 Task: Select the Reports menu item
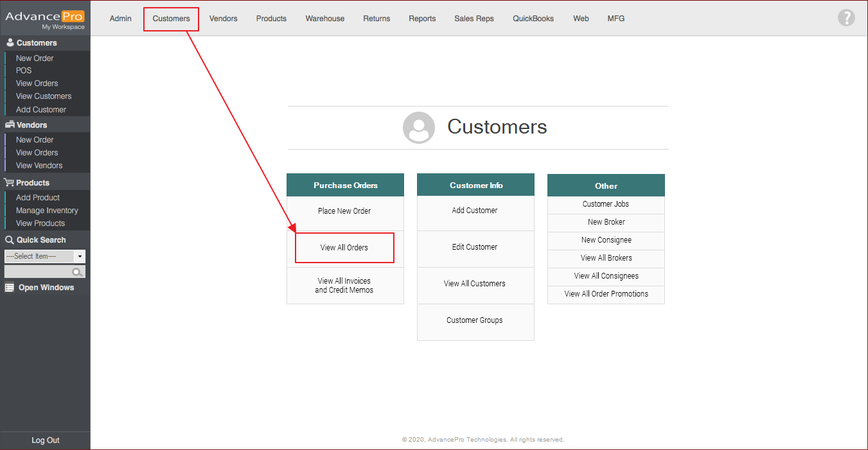click(x=422, y=19)
